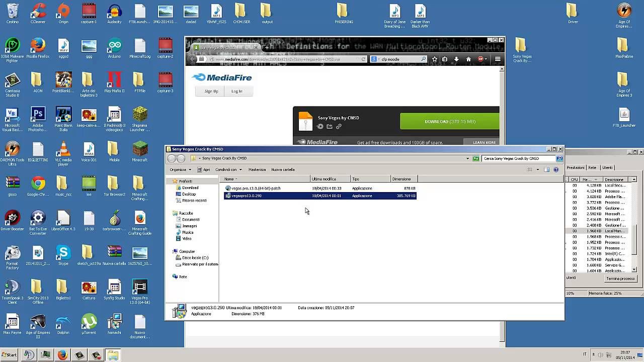This screenshot has height=362, width=644.
Task: Click the Masterizza button
Action: [x=257, y=169]
